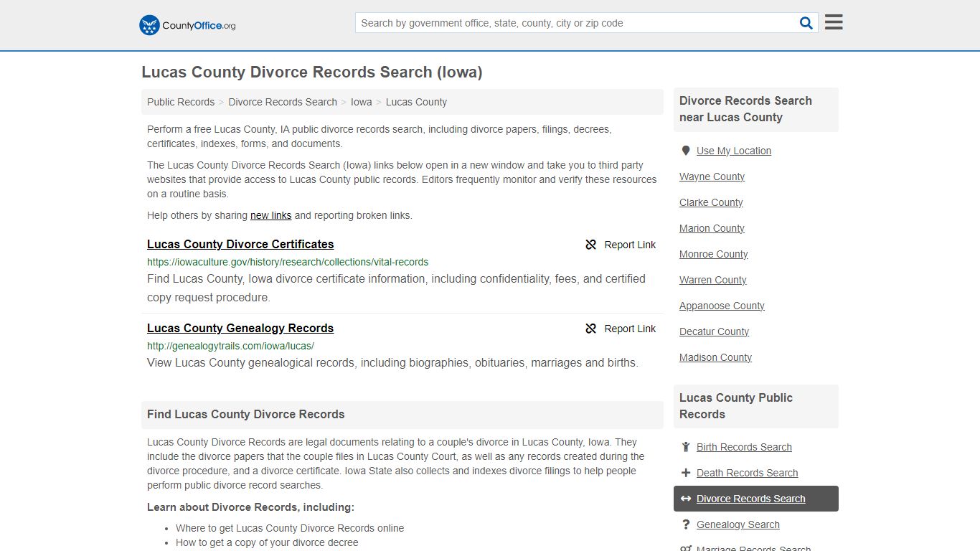Go to Death Records Search
Image resolution: width=980 pixels, height=551 pixels.
pos(747,473)
